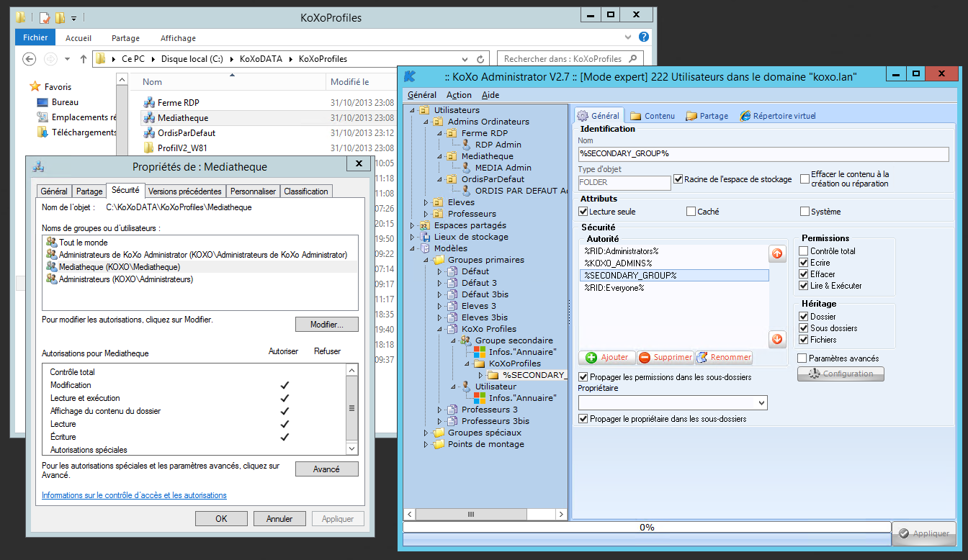Move authority up with the red up arrow

[x=777, y=253]
